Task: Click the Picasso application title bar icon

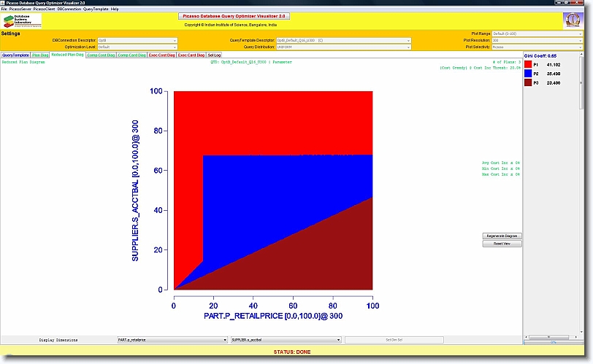Action: click(4, 3)
